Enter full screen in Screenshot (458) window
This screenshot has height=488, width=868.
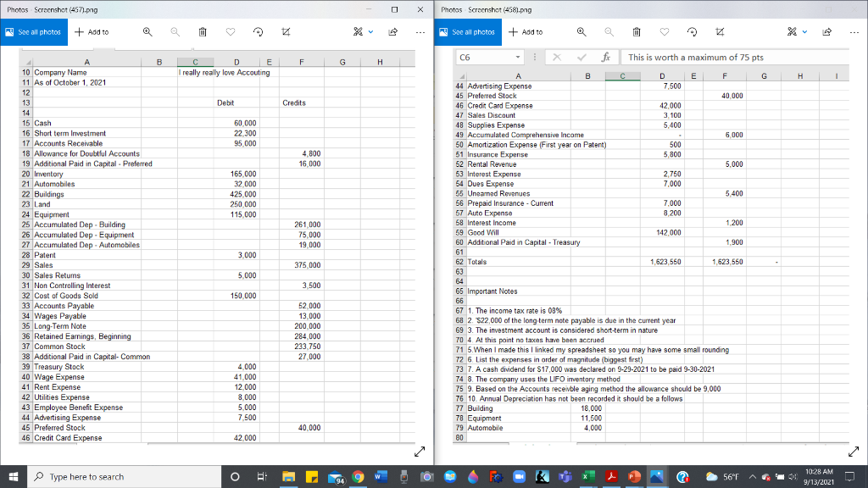click(854, 452)
